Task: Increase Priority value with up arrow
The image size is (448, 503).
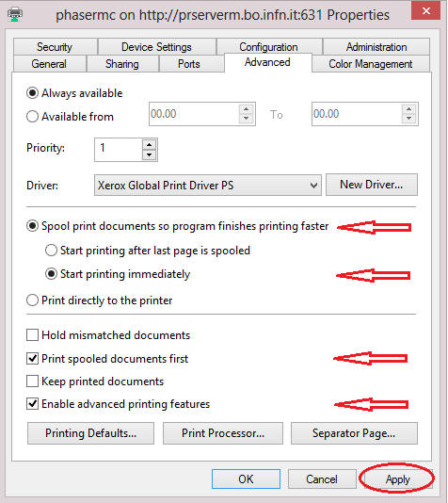Action: coord(149,145)
